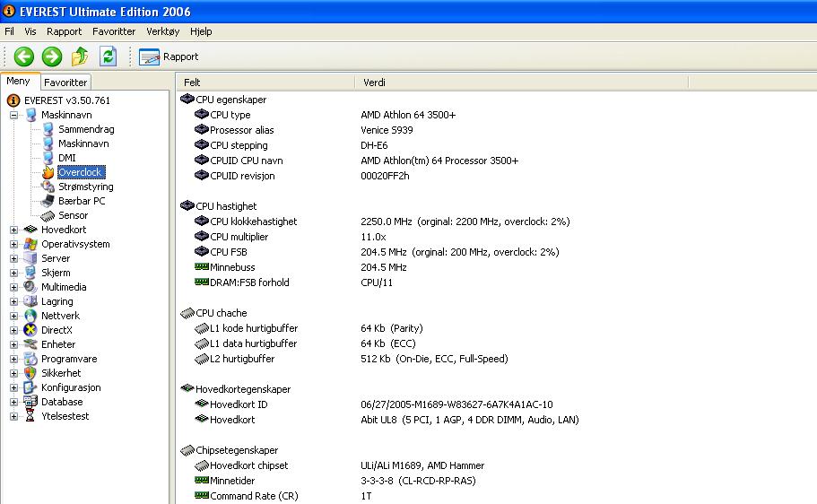The image size is (817, 504).
Task: Open the Fil menu
Action: coord(9,31)
